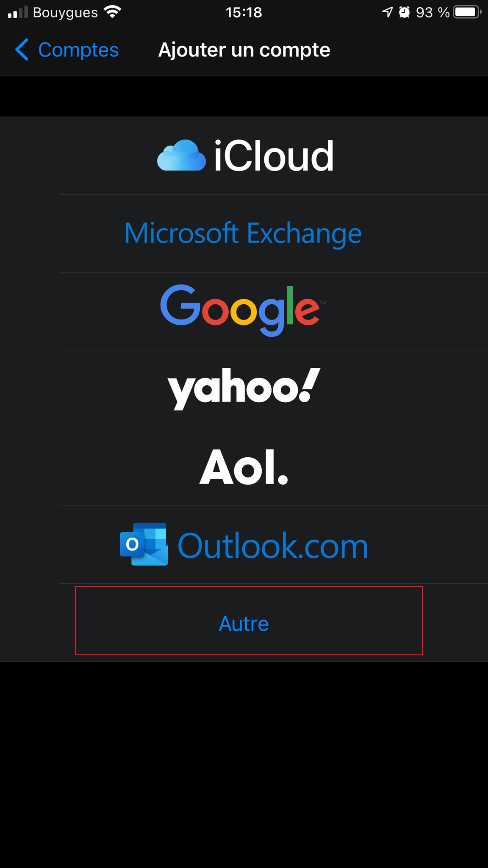This screenshot has height=868, width=488.
Task: Tap the 15:18 clock in status bar
Action: (244, 12)
